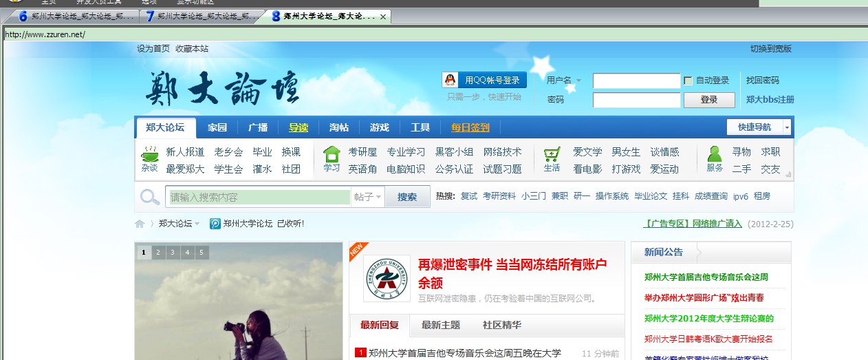Click the search content input field

tap(259, 197)
